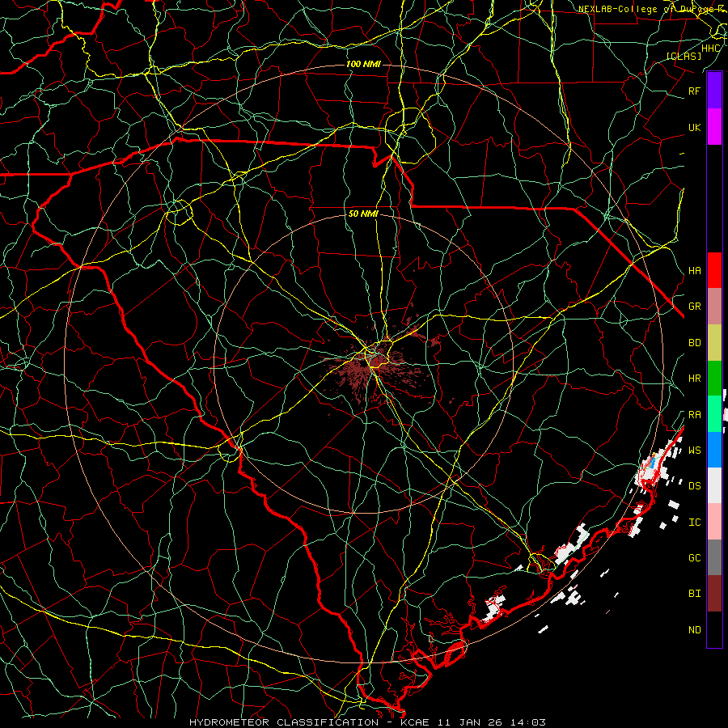The height and width of the screenshot is (728, 728).
Task: Click the BI legend label
Action: [x=694, y=594]
